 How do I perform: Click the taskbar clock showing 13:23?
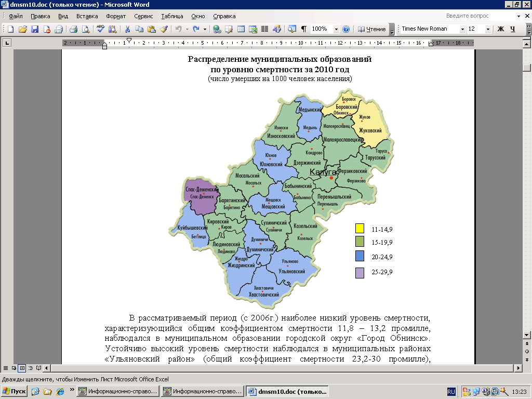519,392
